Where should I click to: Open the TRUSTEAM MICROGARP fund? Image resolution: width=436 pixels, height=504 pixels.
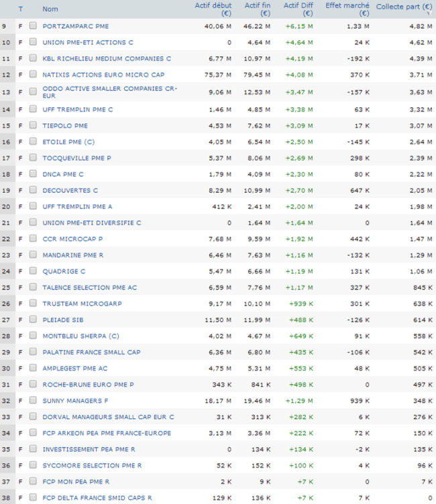point(82,304)
